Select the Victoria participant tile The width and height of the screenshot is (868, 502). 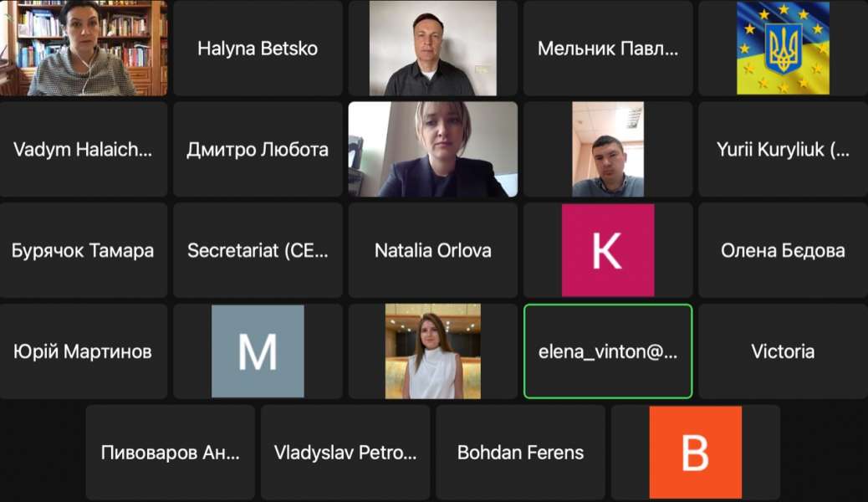coord(783,351)
